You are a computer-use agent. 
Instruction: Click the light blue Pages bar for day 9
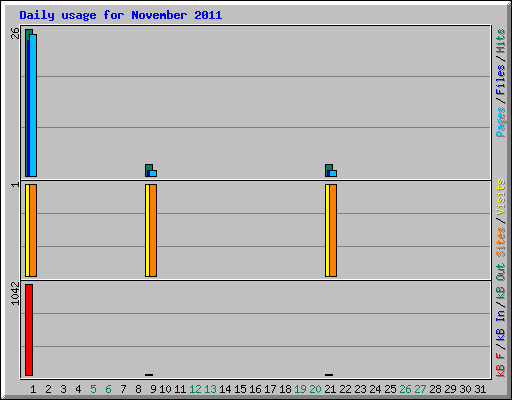153,174
